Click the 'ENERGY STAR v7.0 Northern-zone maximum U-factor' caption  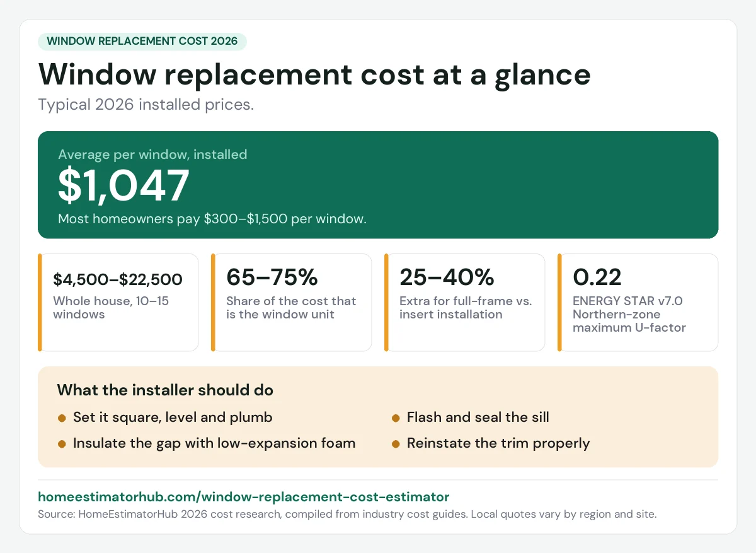point(629,314)
